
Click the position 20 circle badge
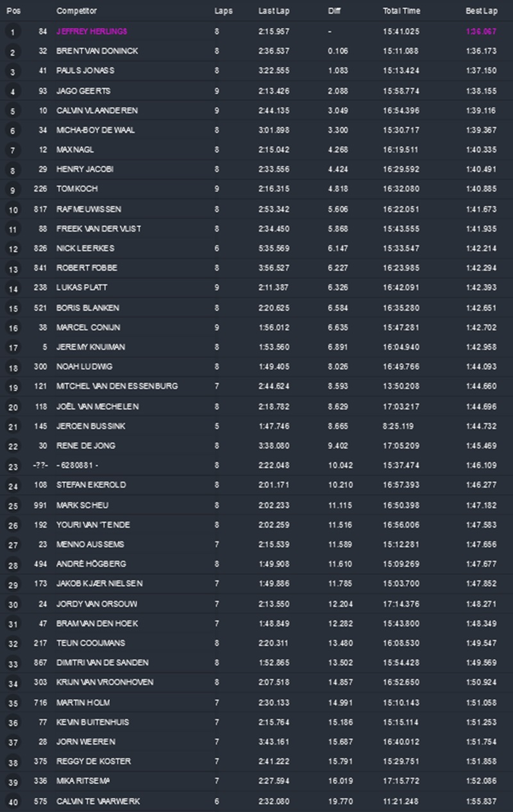pyautogui.click(x=13, y=407)
